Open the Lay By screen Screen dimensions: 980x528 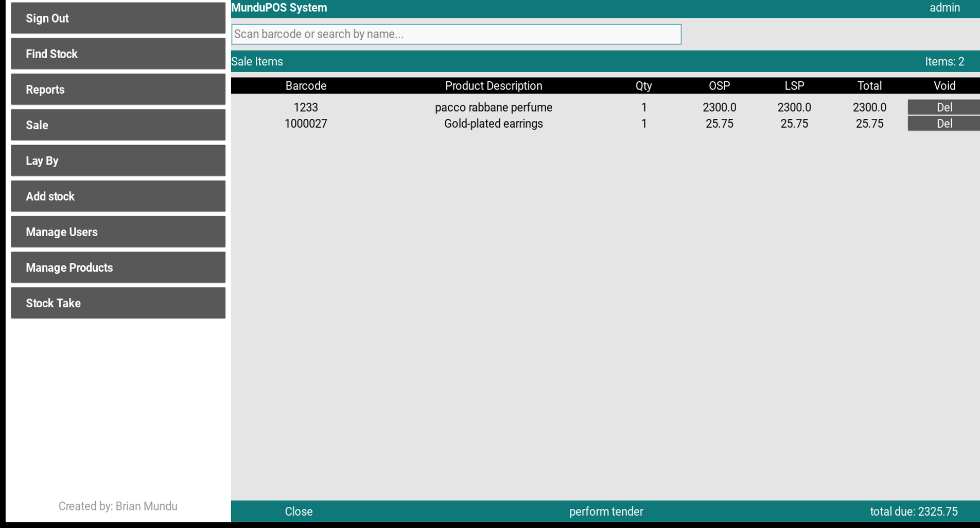pos(117,160)
